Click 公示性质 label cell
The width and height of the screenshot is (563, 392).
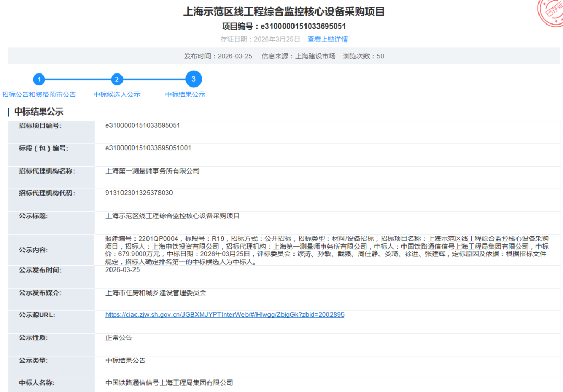[51, 344]
